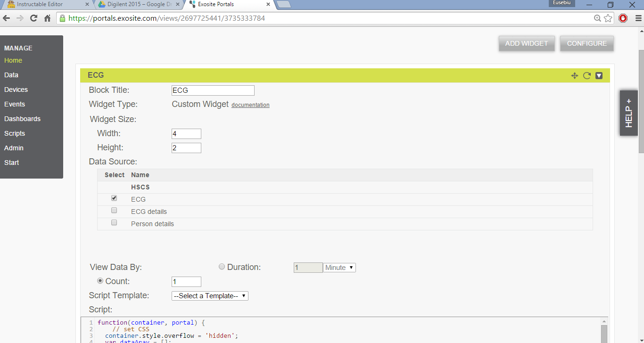Open the zoom magnifier icon in address bar
The image size is (644, 343).
[x=597, y=18]
